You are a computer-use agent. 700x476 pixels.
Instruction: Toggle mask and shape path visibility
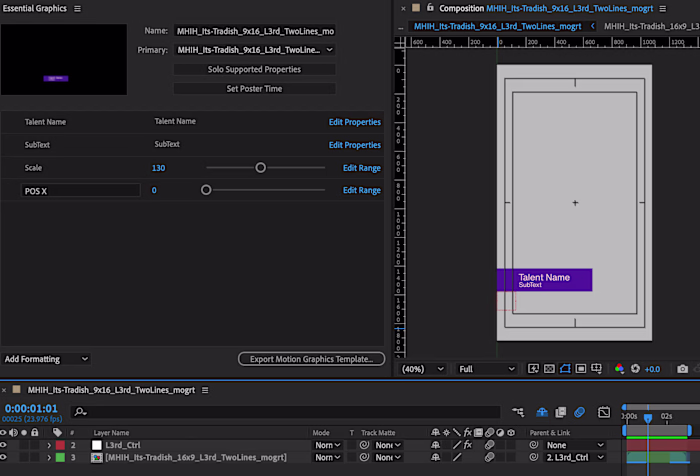click(565, 368)
